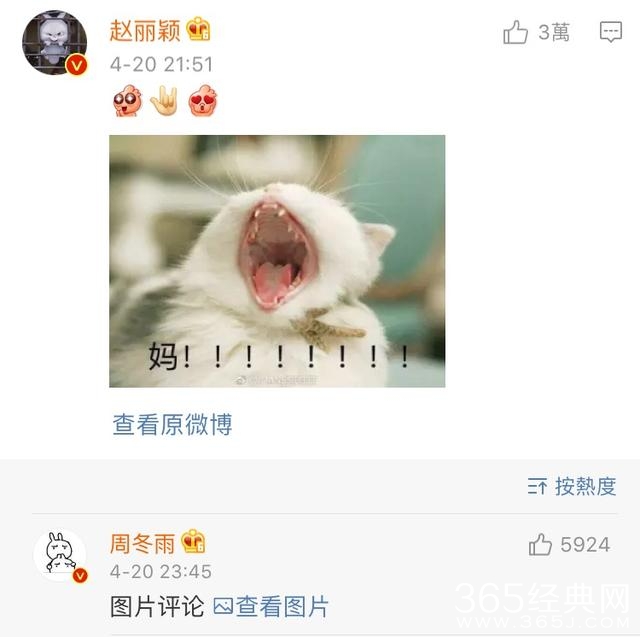Screen dimensions: 640x637
Task: Tap the star-eyed emoji in the post
Action: coord(127,100)
